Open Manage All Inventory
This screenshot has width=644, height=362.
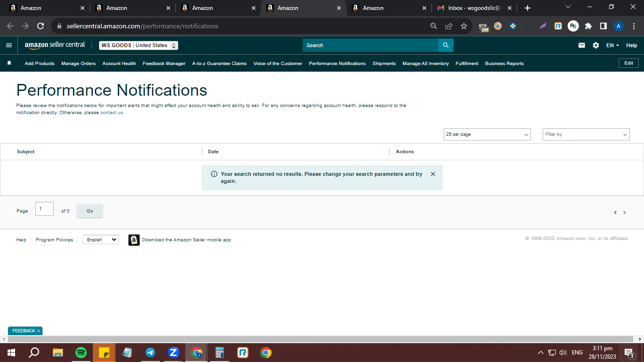[426, 63]
